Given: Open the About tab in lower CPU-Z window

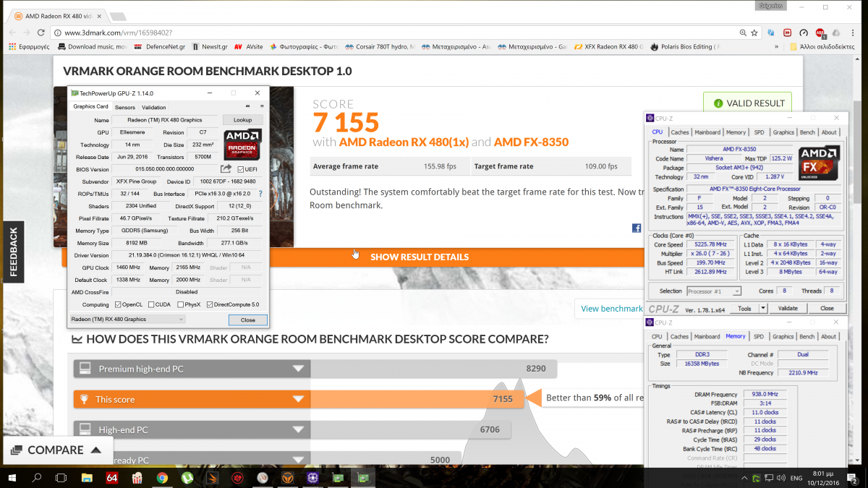Looking at the screenshot, I should point(829,336).
